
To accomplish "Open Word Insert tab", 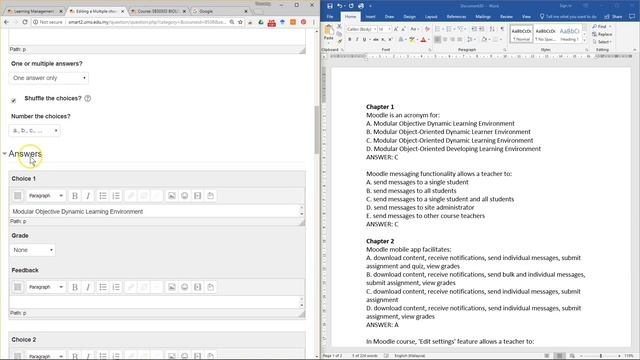I will click(x=370, y=17).
